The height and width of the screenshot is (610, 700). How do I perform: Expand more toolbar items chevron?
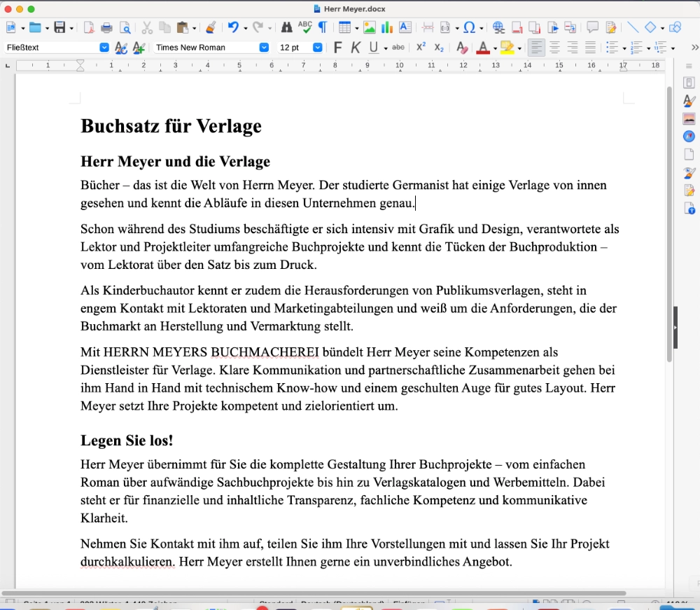(694, 48)
